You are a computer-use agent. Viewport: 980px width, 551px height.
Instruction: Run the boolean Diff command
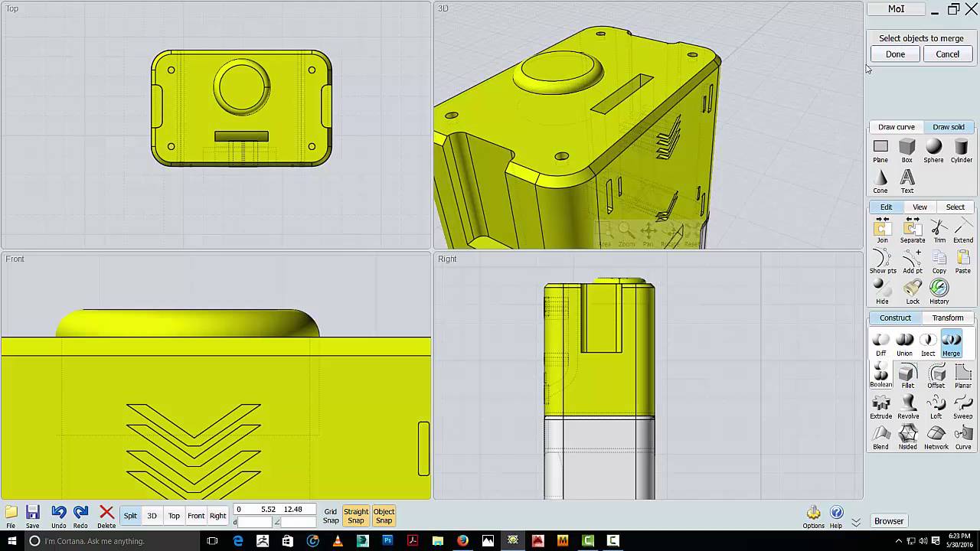881,344
